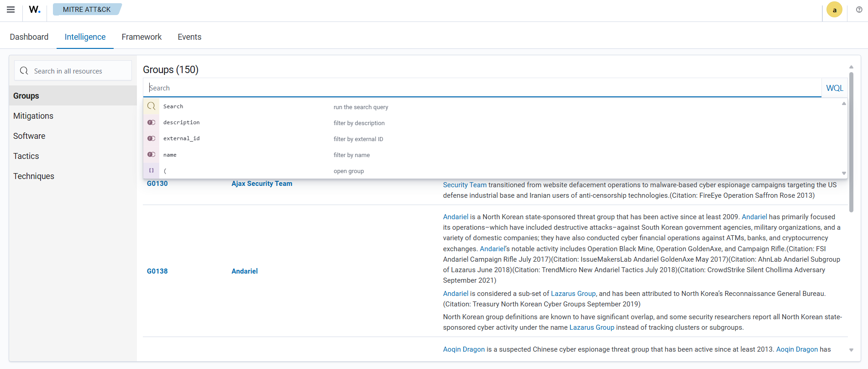868x369 pixels.
Task: Click the Wazuh logo icon
Action: tap(35, 10)
